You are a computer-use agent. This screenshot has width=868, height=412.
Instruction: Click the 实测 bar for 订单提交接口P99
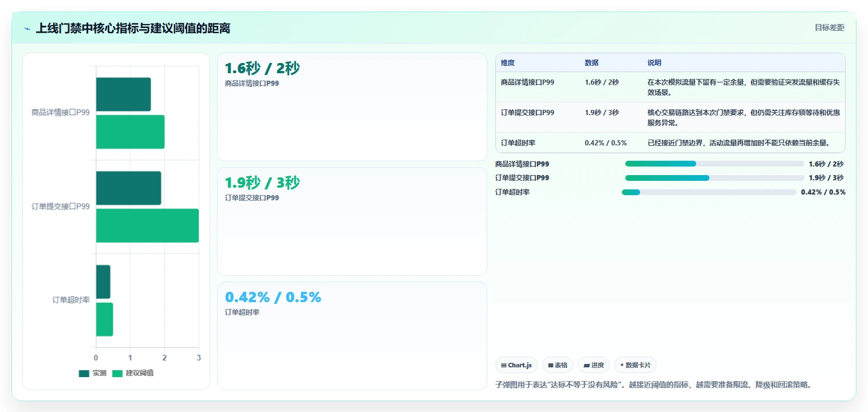click(x=128, y=188)
